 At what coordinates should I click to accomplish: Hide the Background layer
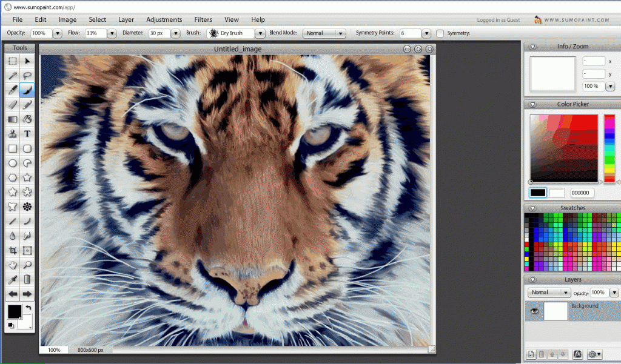click(535, 311)
